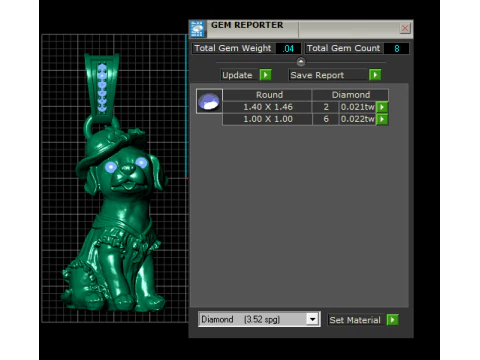Click the green arrow next to Save Report

point(375,75)
